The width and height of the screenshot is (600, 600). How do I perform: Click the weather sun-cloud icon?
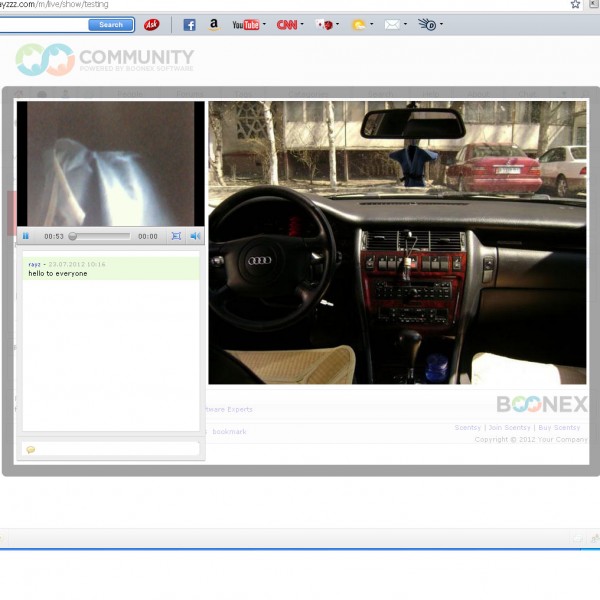tap(359, 25)
